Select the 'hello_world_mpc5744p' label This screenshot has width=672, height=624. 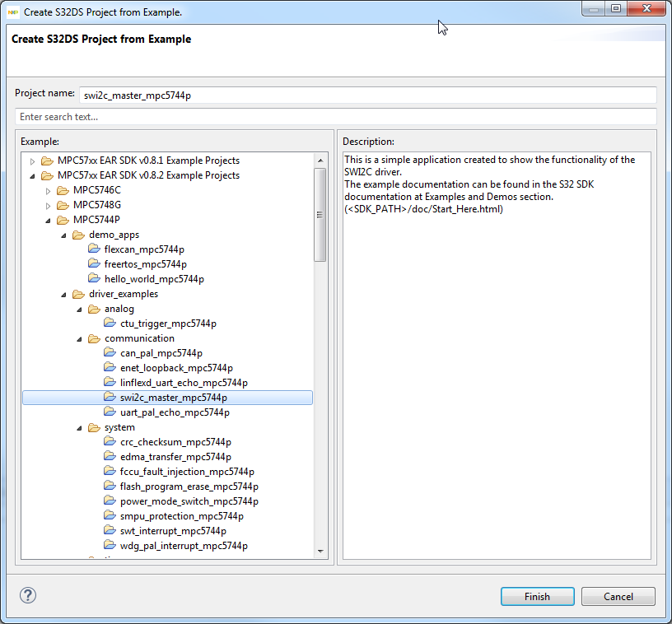click(154, 279)
